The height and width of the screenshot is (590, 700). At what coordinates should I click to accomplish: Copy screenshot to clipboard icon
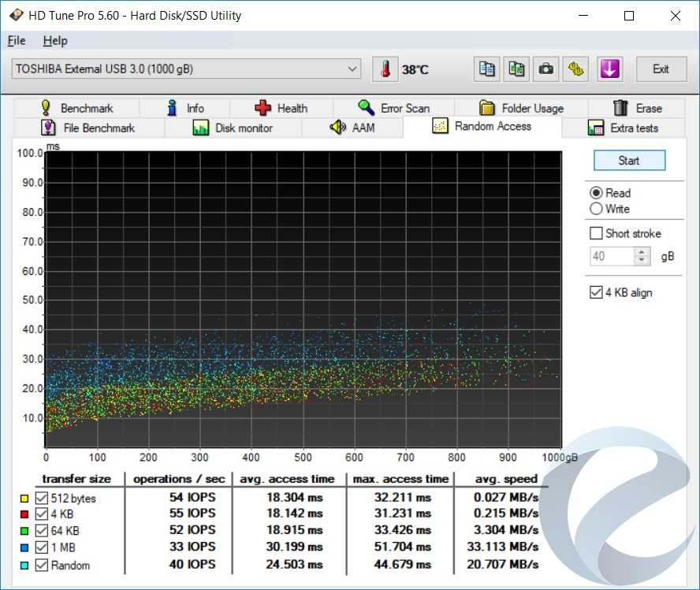pyautogui.click(x=516, y=69)
